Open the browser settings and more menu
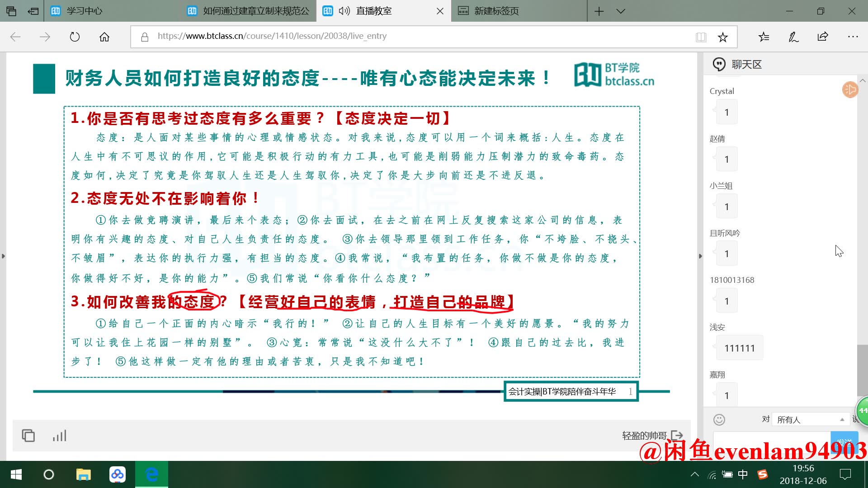The width and height of the screenshot is (868, 488). pyautogui.click(x=853, y=37)
